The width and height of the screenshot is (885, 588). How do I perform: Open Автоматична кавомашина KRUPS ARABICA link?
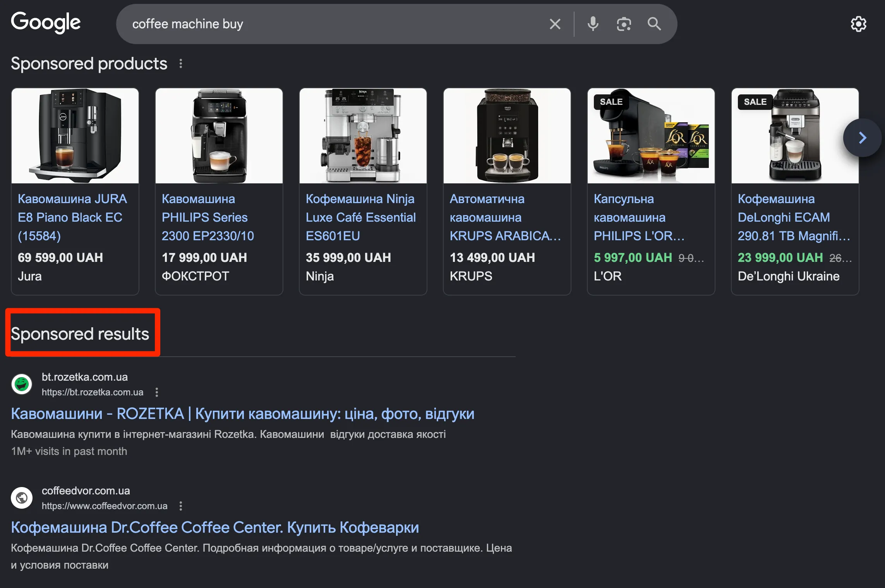pos(505,217)
